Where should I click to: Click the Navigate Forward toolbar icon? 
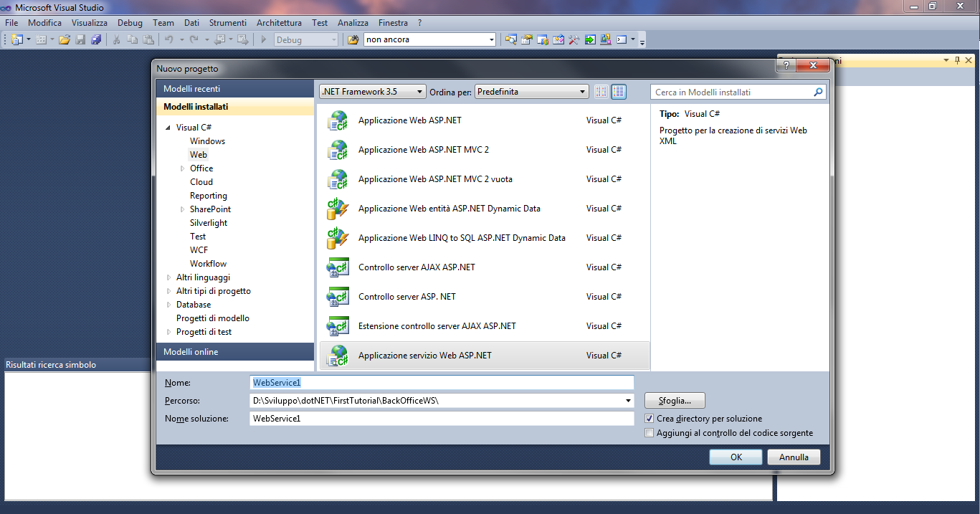[x=242, y=39]
